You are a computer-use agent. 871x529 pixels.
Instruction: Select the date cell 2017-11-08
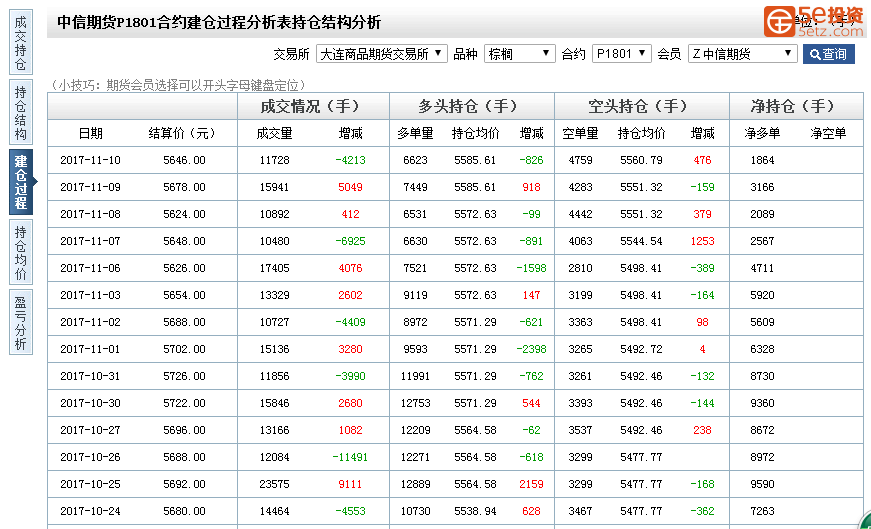[x=90, y=214]
